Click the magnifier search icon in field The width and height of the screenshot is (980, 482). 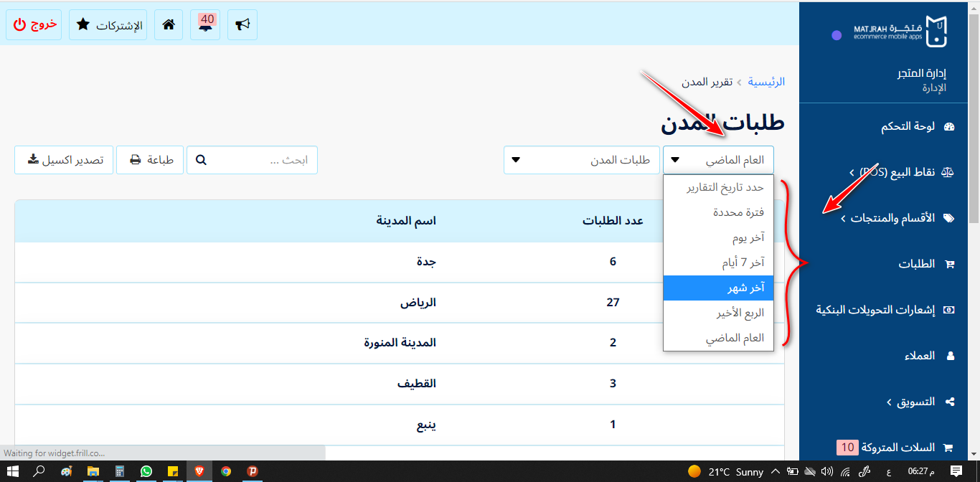click(201, 160)
